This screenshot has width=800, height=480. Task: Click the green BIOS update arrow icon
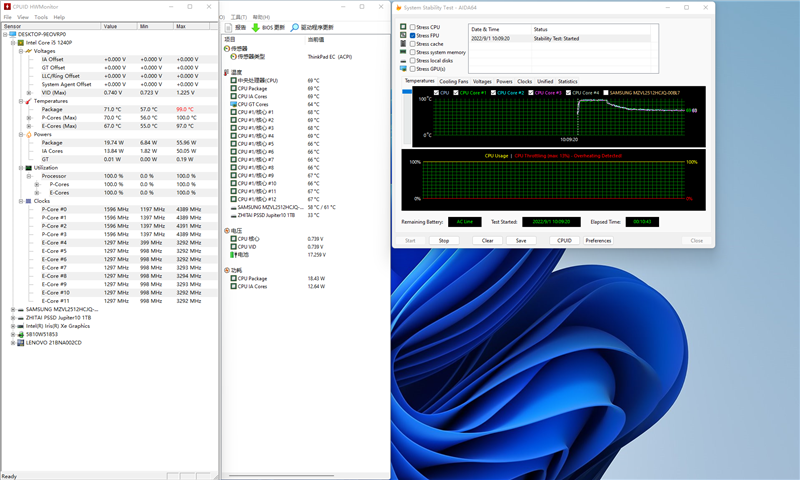(256, 28)
